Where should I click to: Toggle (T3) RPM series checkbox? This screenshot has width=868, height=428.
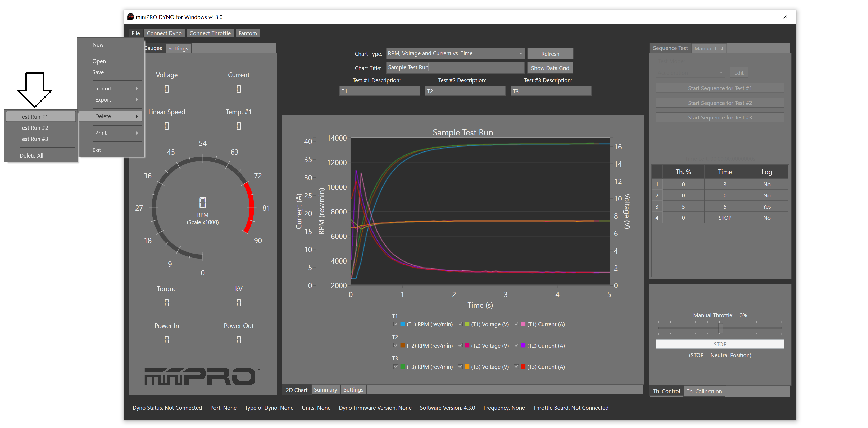tap(396, 366)
